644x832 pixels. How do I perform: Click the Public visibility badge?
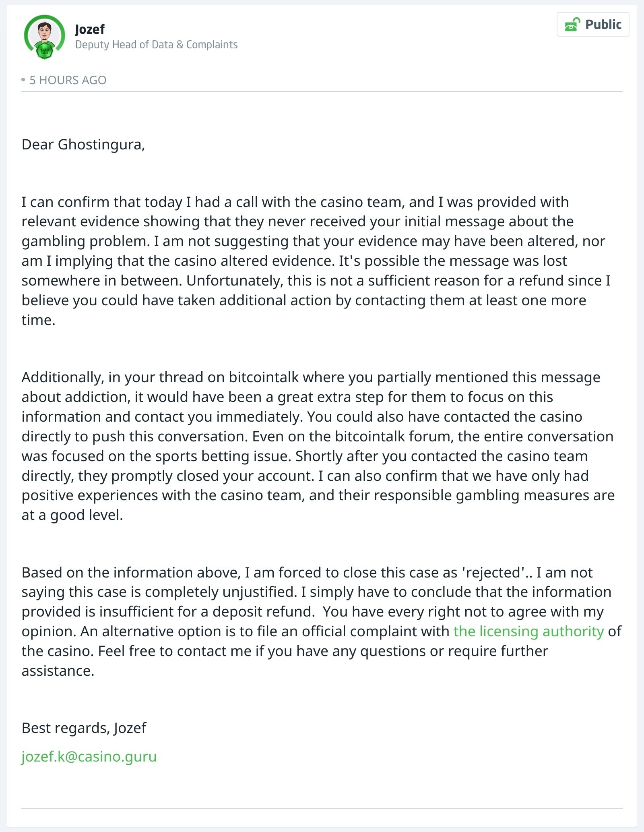click(593, 25)
